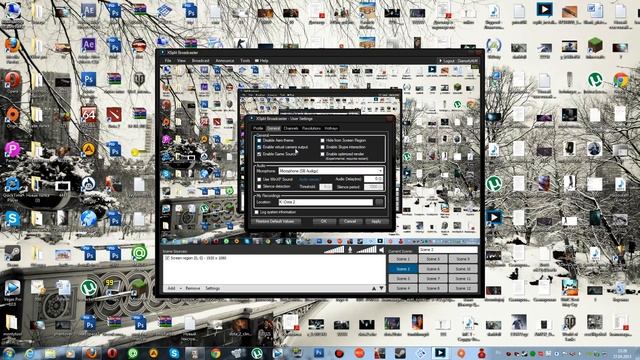The image size is (640, 360).
Task: Open the Broadcast menu in XSplit
Action: (x=200, y=60)
